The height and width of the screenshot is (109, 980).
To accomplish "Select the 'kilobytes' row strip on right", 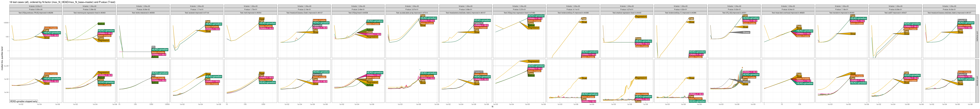I will [x=977, y=36].
